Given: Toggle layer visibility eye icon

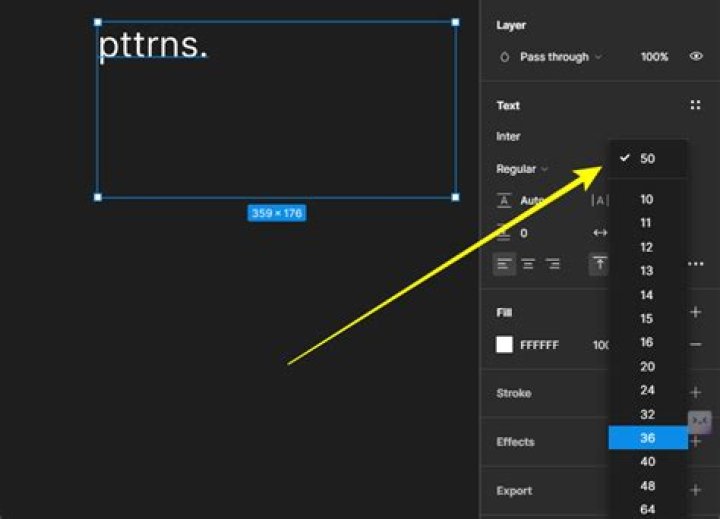Looking at the screenshot, I should tap(696, 56).
